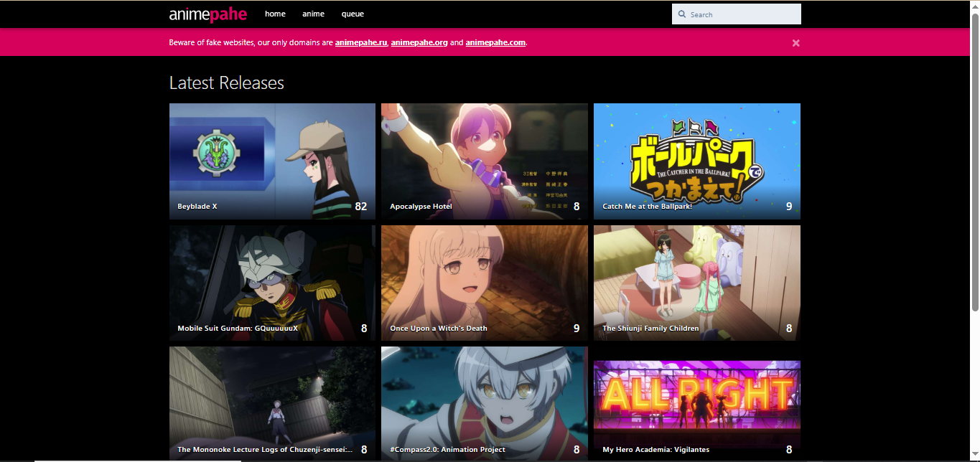This screenshot has width=980, height=462.
Task: Click My Hero Academia: Vigilantes title text
Action: coord(655,450)
